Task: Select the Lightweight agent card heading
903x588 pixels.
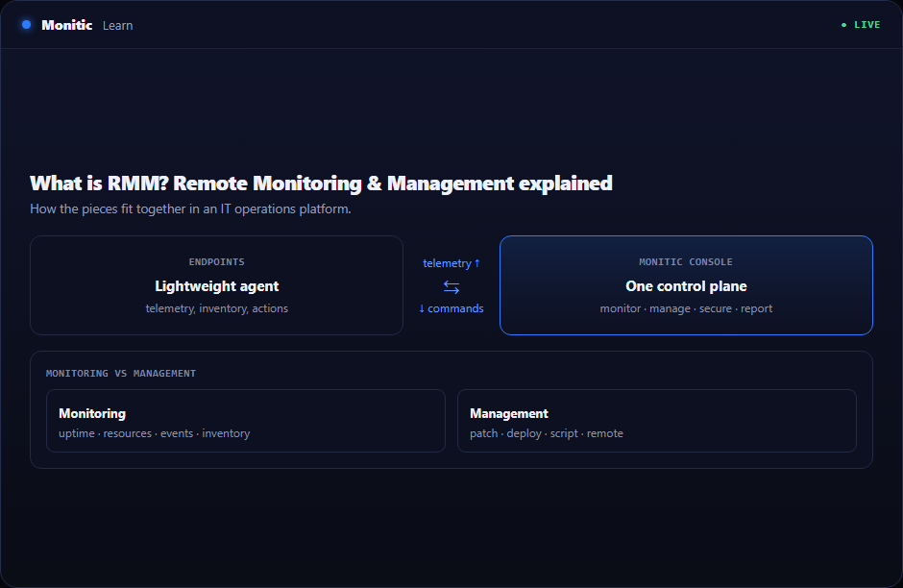Action: coord(216,286)
